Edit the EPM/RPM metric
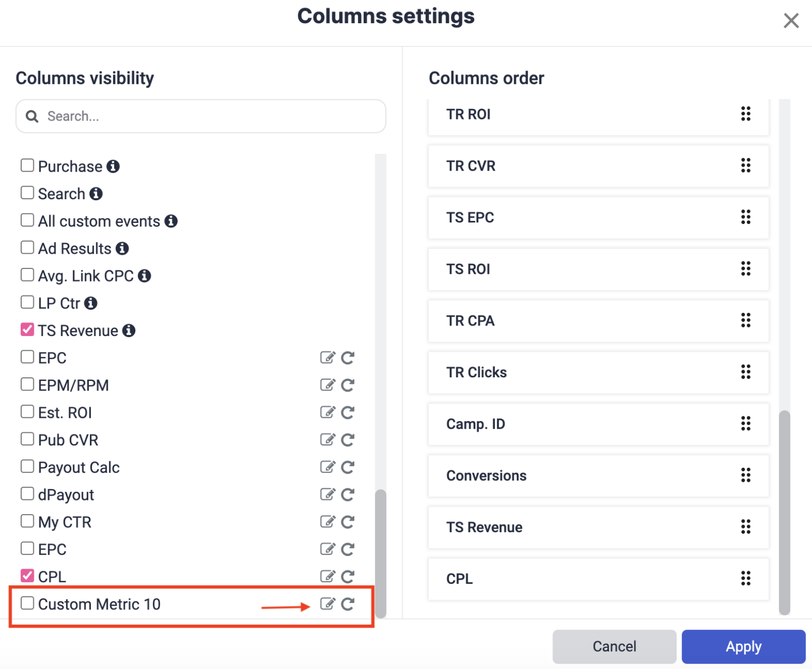The width and height of the screenshot is (812, 669). click(328, 385)
